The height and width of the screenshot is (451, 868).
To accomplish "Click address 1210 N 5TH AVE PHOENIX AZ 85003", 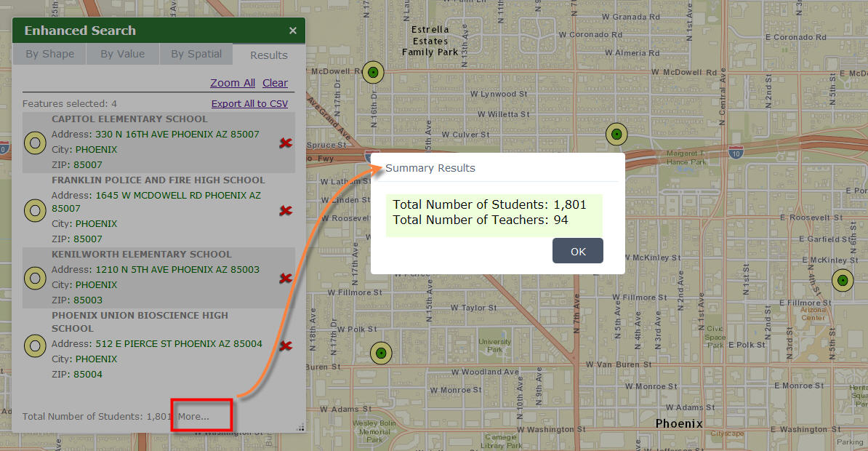I will [177, 269].
